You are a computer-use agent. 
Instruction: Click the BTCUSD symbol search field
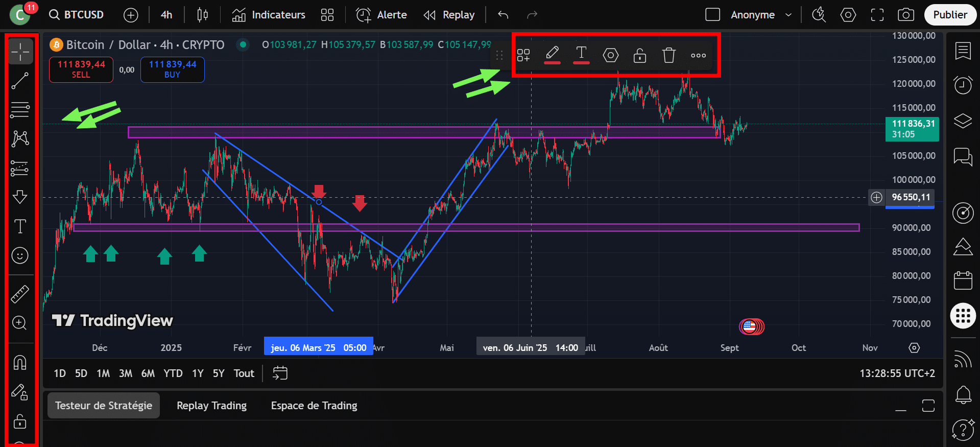[78, 15]
